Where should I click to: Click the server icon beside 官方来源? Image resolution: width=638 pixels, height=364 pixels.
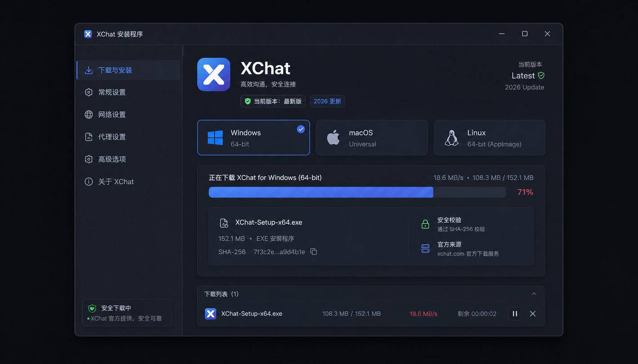(425, 249)
